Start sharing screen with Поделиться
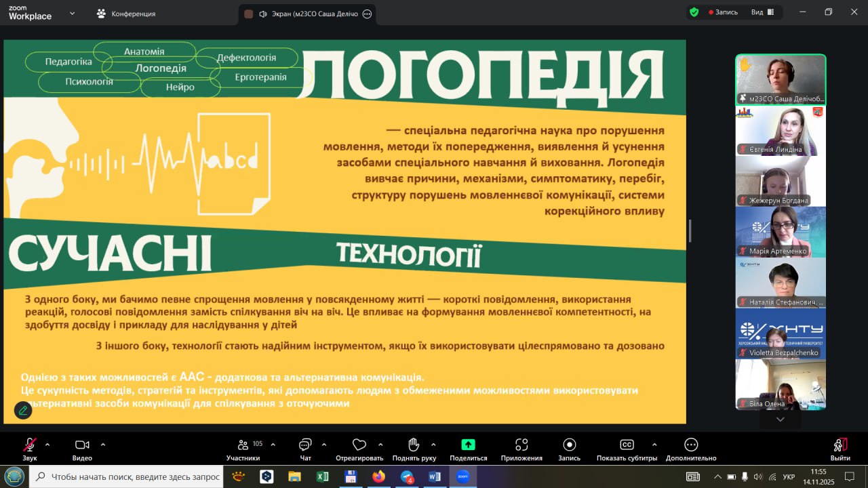 468,445
